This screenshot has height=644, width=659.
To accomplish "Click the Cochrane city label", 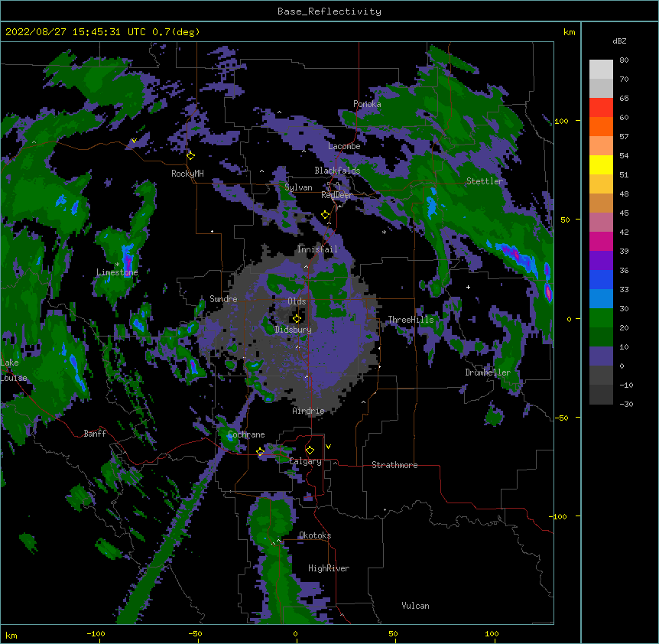I will tap(246, 434).
